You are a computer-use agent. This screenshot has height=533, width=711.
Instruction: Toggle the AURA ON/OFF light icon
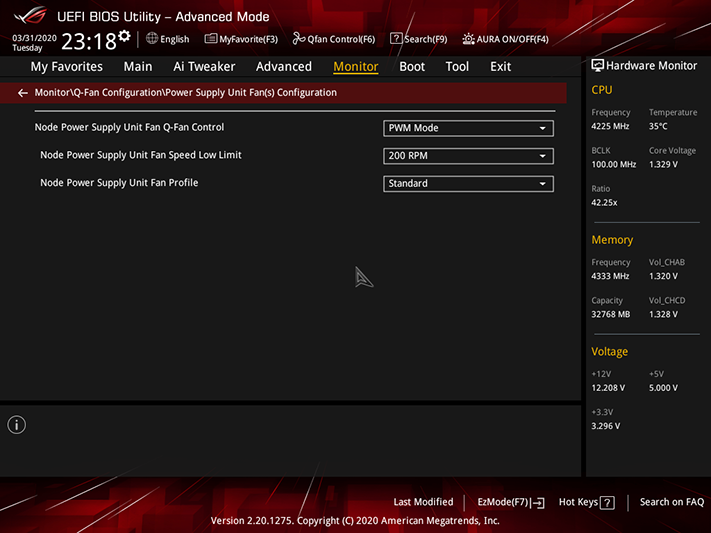pyautogui.click(x=468, y=39)
